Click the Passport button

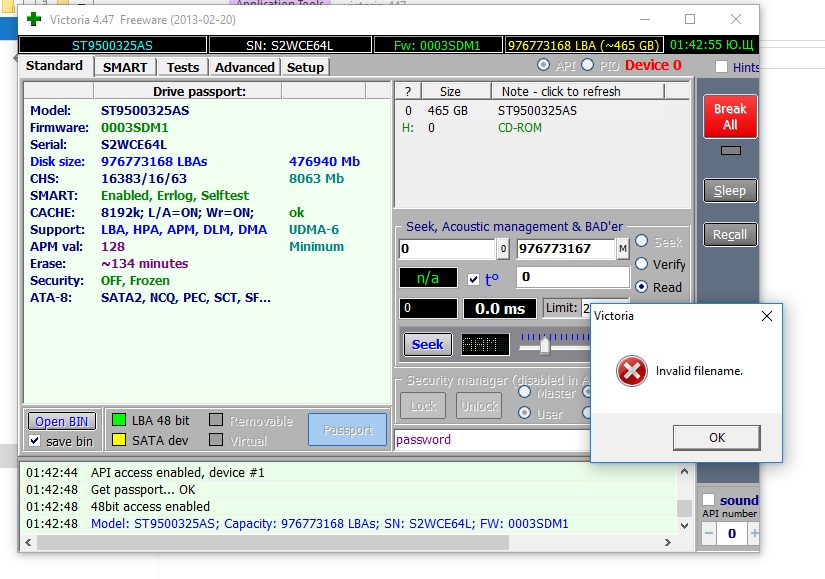tap(348, 430)
